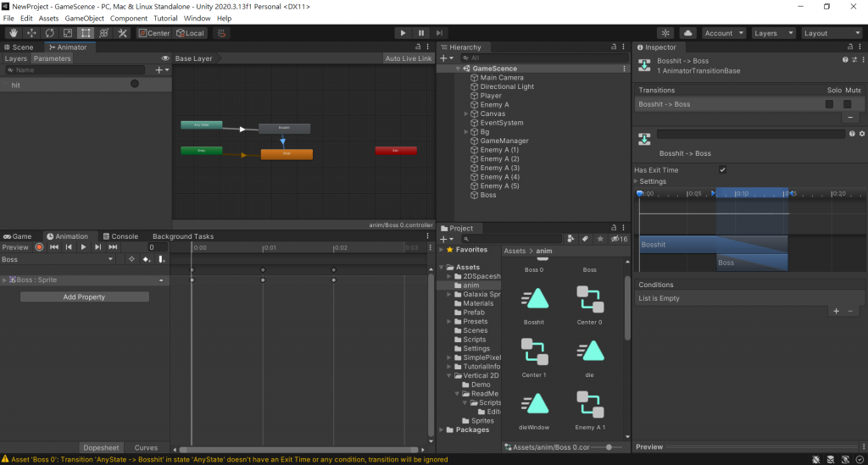The width and height of the screenshot is (868, 465).
Task: Click the Add Property button
Action: point(84,297)
